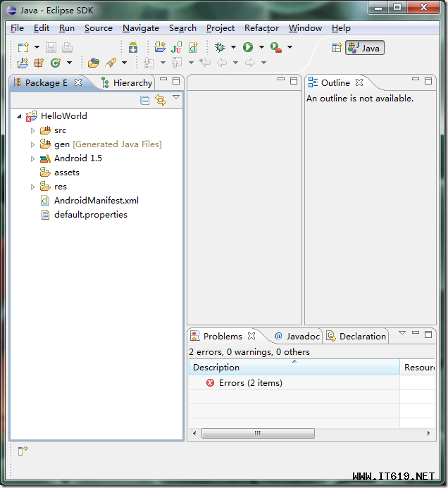This screenshot has height=488, width=448.
Task: Expand the src folder
Action: point(32,130)
